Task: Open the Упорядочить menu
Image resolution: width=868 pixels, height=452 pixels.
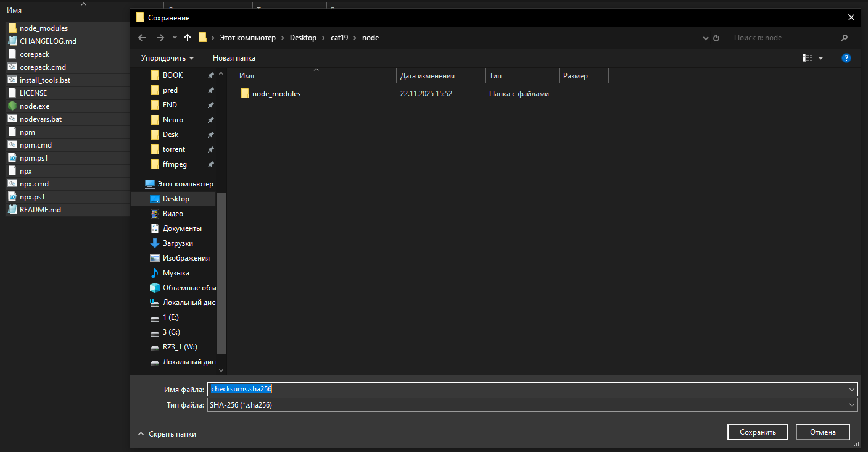Action: tap(167, 58)
